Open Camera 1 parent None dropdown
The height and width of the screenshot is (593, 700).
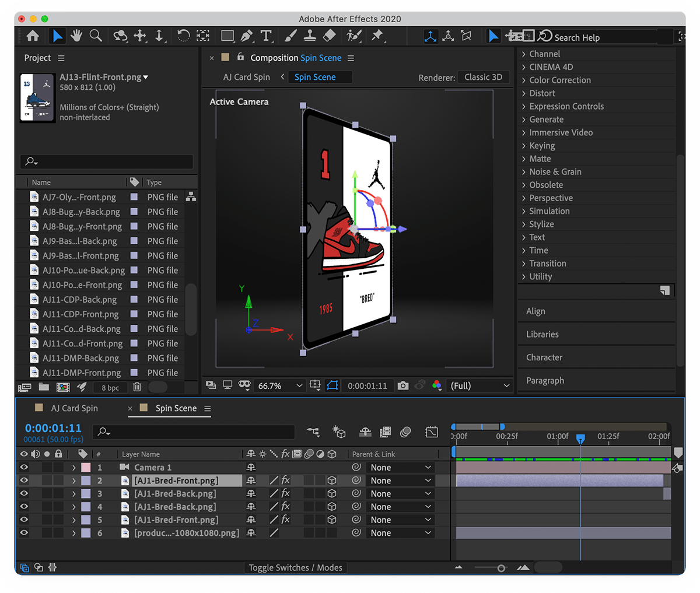(400, 468)
